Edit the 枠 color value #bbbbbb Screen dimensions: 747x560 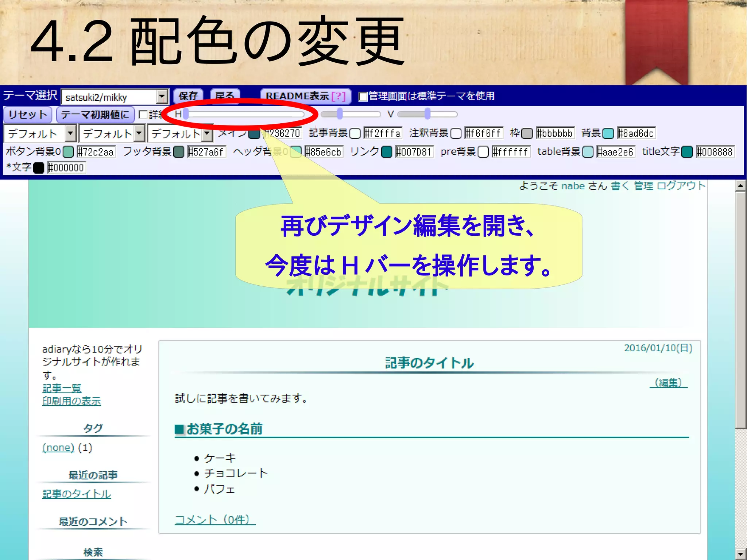tap(555, 134)
